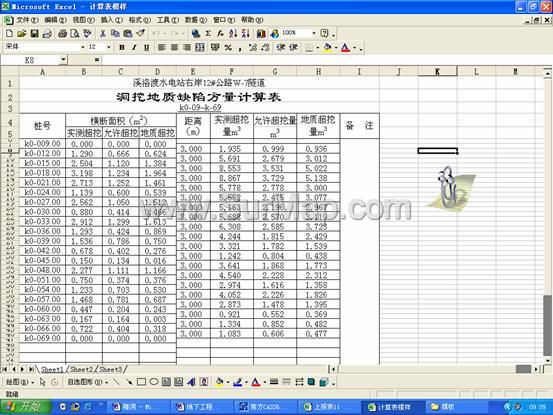Open the Borders dropdown arrow
Viewport: 553px width, 415px height.
click(317, 48)
